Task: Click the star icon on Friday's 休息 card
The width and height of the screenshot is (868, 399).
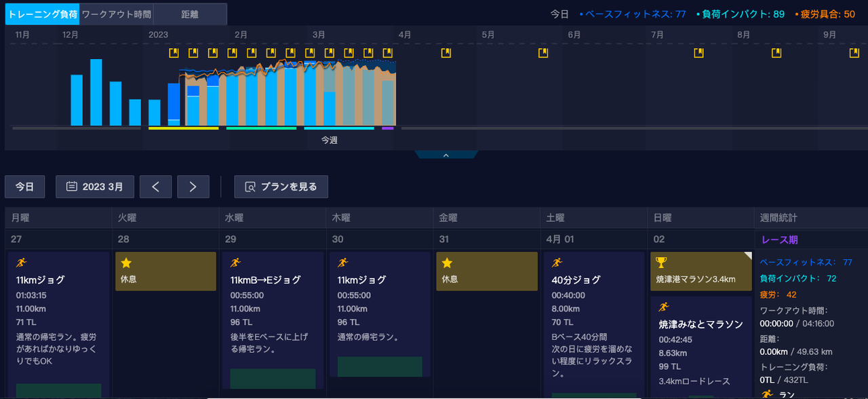Action: (x=447, y=263)
